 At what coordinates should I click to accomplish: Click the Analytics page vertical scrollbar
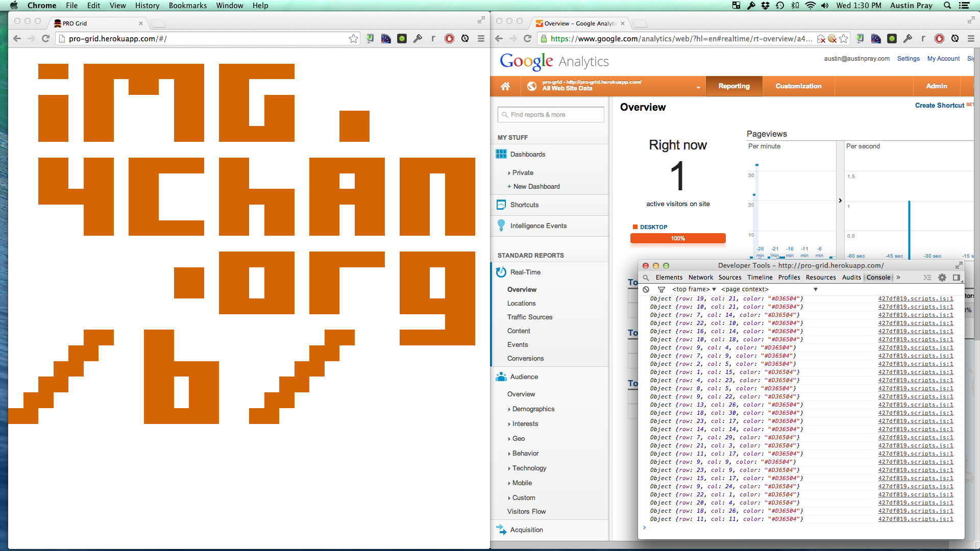click(977, 194)
